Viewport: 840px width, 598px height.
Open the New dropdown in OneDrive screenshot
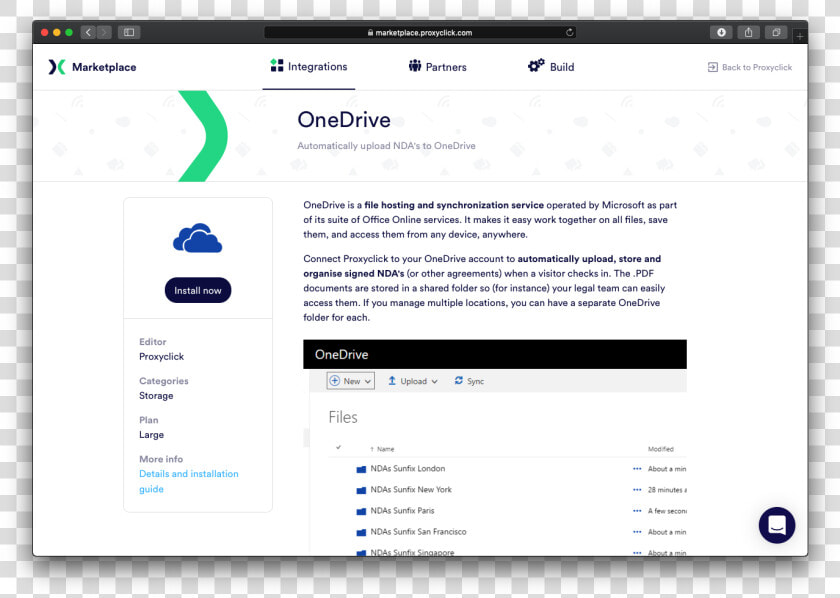coord(350,381)
